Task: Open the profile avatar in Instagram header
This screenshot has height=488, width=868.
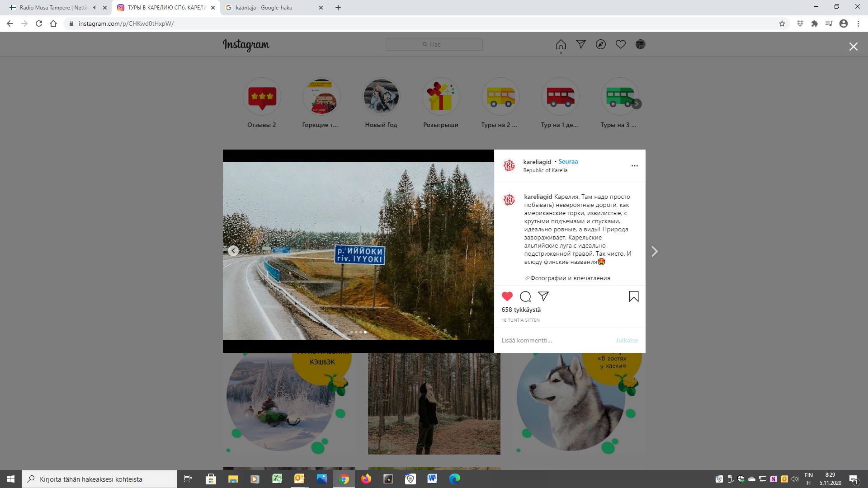Action: pos(640,44)
